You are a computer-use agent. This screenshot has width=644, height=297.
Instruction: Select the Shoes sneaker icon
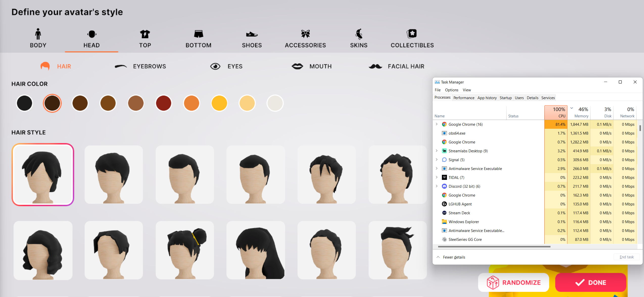click(x=252, y=34)
